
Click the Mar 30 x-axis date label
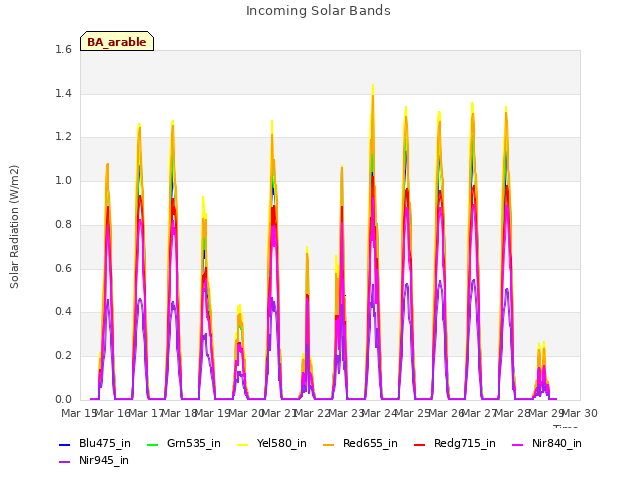pyautogui.click(x=580, y=413)
